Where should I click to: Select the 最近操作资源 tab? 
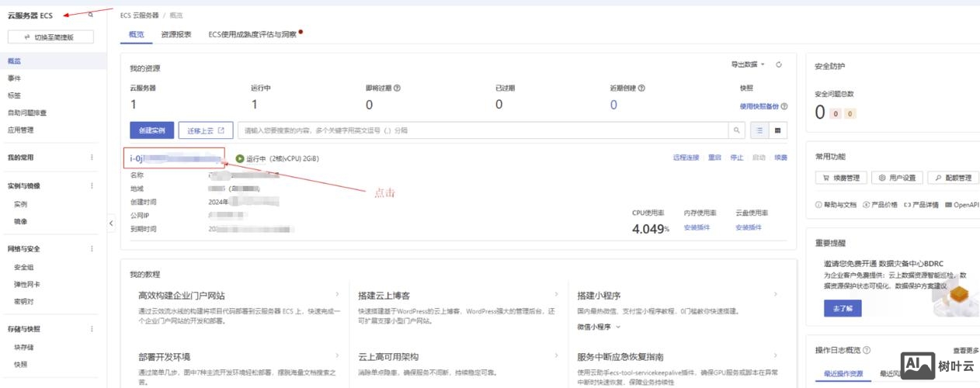click(843, 374)
